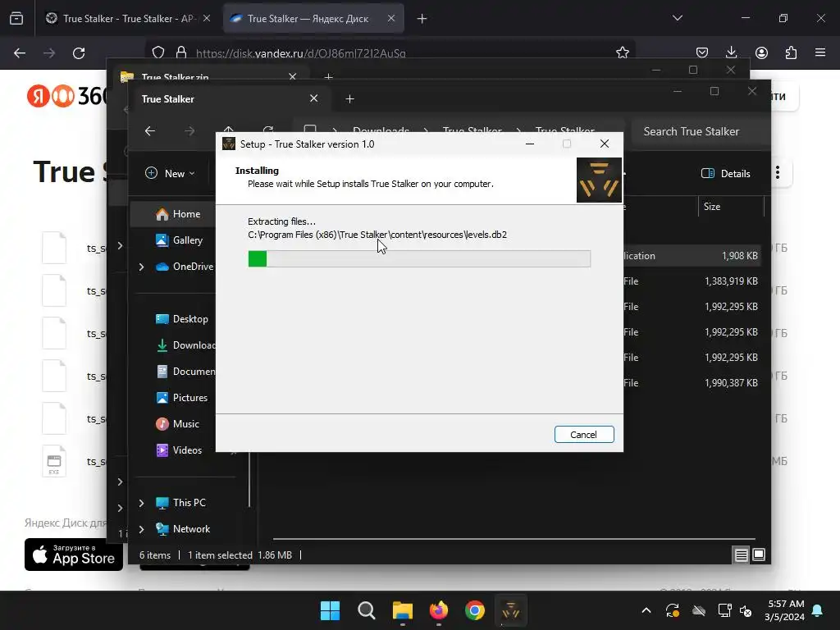Expand the This PC tree node
Viewport: 840px width, 630px height.
coord(141,503)
